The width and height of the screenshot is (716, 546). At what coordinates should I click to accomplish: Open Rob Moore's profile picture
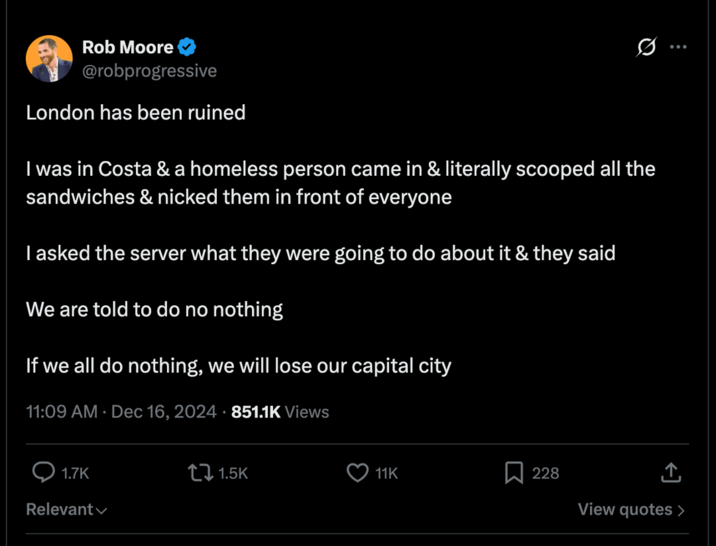(x=49, y=58)
